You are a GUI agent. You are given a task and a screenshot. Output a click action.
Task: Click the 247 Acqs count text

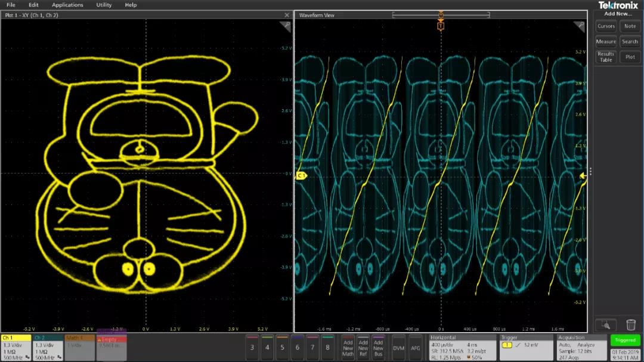[569, 357]
